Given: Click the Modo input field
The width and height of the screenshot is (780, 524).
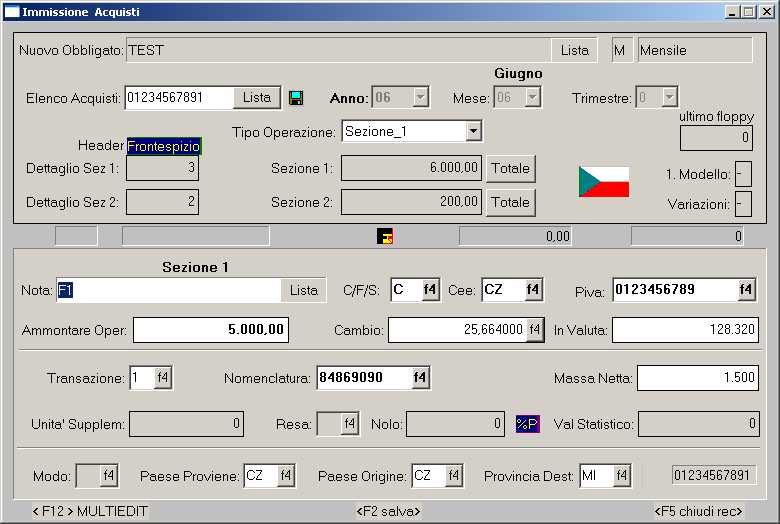Looking at the screenshot, I should click(x=88, y=476).
